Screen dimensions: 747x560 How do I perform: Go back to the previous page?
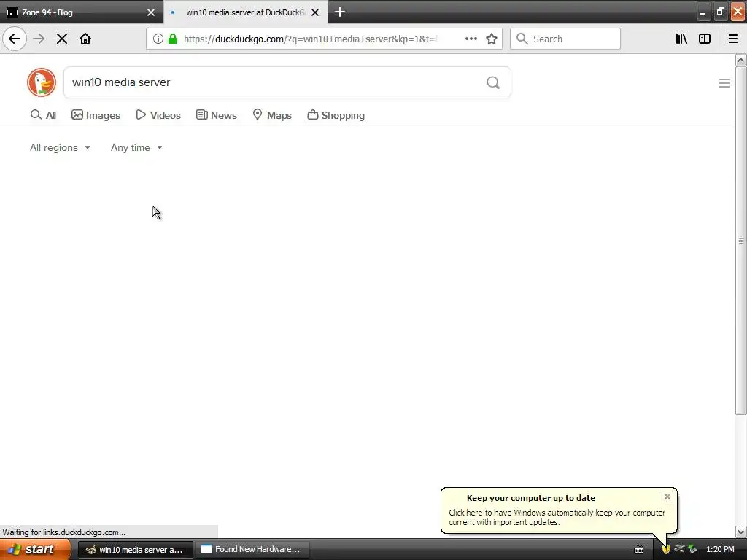click(15, 39)
